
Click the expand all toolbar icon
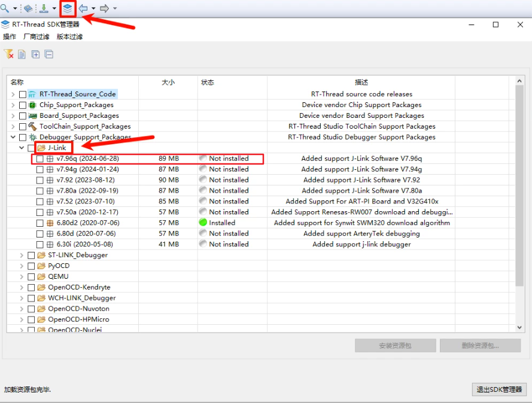click(x=36, y=54)
